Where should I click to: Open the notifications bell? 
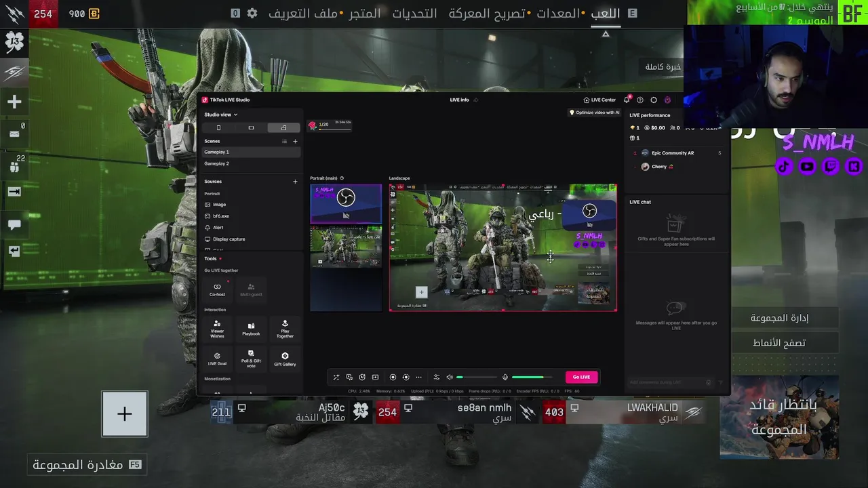point(627,100)
